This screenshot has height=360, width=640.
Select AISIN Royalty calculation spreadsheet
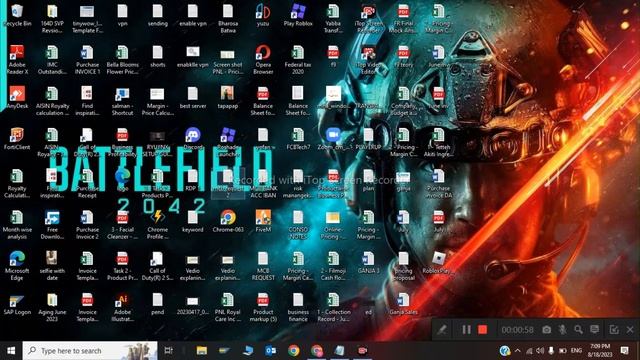[52, 101]
